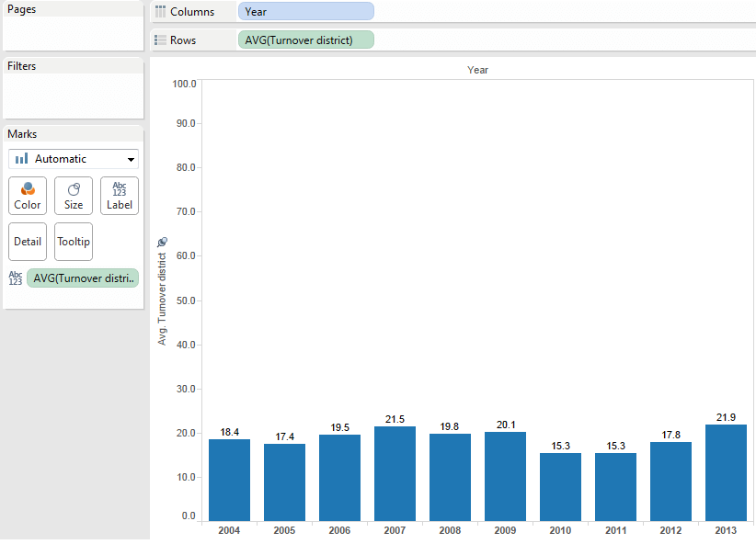Open the AVG(Turnover district) pill dropdown

[x=367, y=40]
